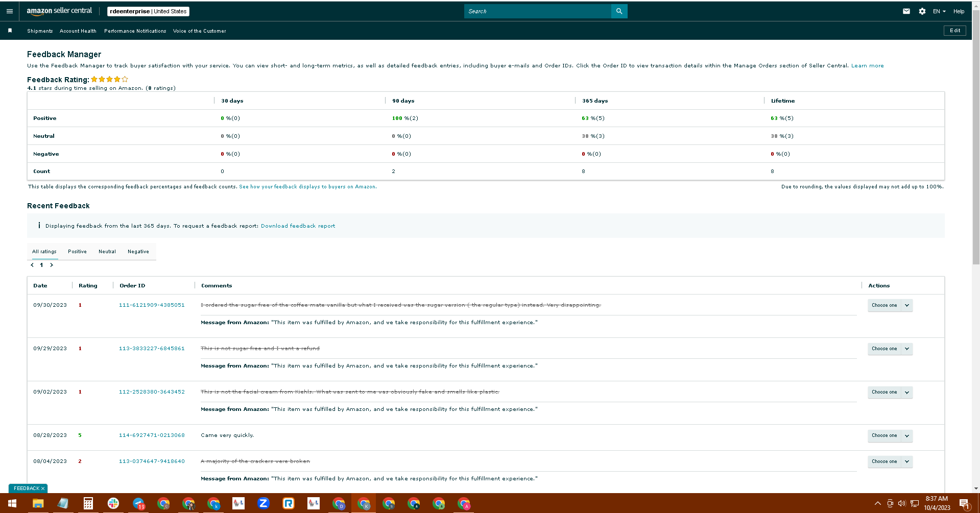Go to next feedback page arrow
Viewport: 980px width, 513px height.
[52, 265]
